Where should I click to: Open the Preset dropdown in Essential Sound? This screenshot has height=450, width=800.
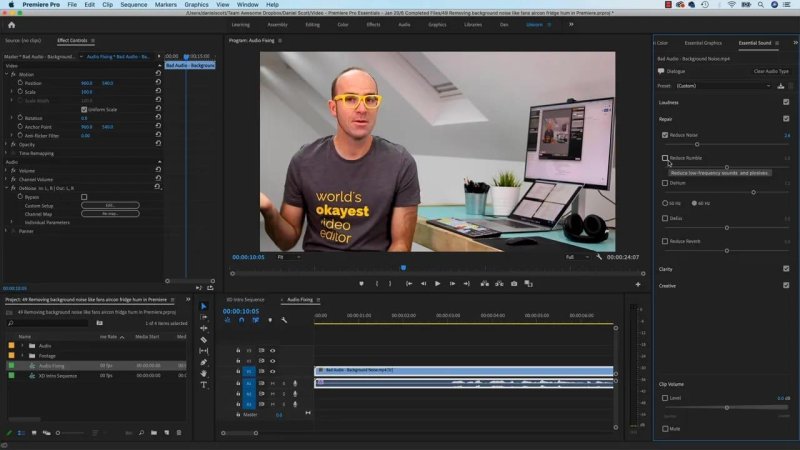(x=723, y=86)
